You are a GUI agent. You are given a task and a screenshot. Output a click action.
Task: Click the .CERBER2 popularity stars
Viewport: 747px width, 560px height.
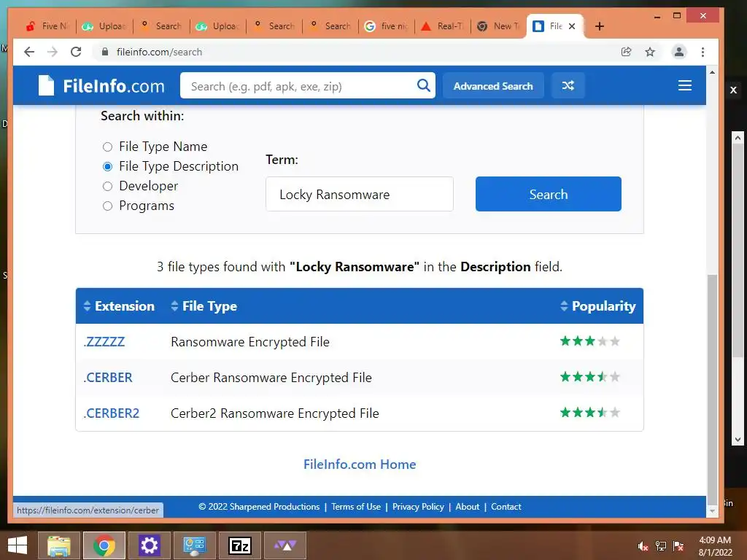click(590, 413)
